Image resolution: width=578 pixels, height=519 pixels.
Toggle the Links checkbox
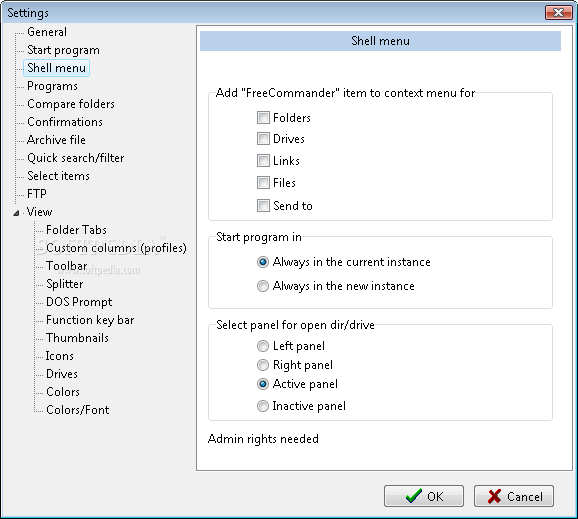[263, 161]
